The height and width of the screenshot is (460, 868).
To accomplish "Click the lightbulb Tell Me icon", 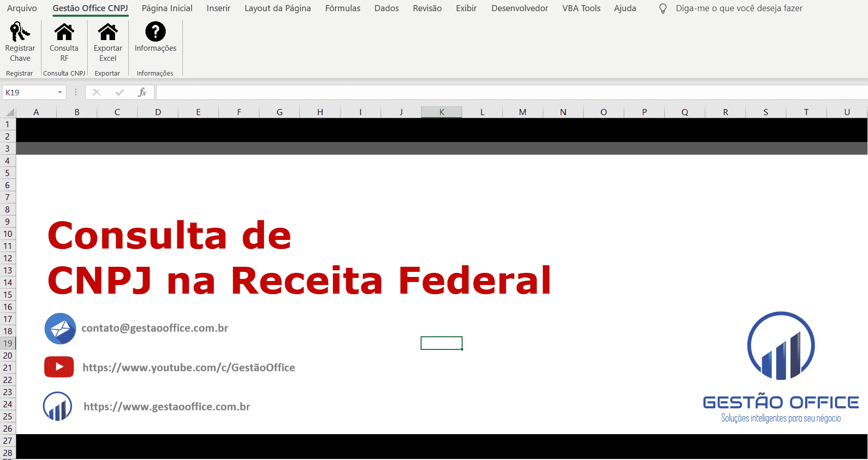I will pos(663,9).
